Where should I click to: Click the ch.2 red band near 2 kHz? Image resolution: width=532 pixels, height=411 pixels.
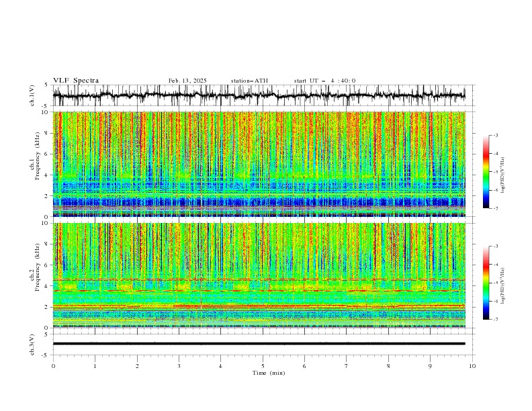259,306
